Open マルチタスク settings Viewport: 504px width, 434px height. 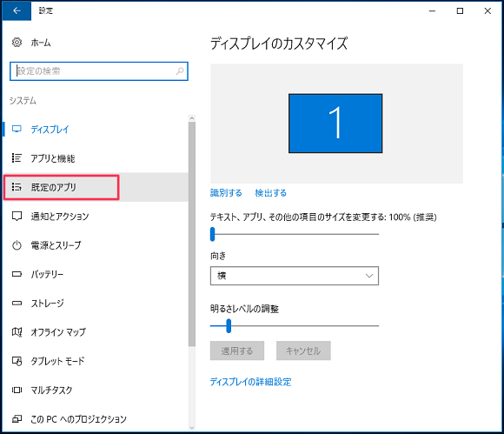pyautogui.click(x=96, y=390)
